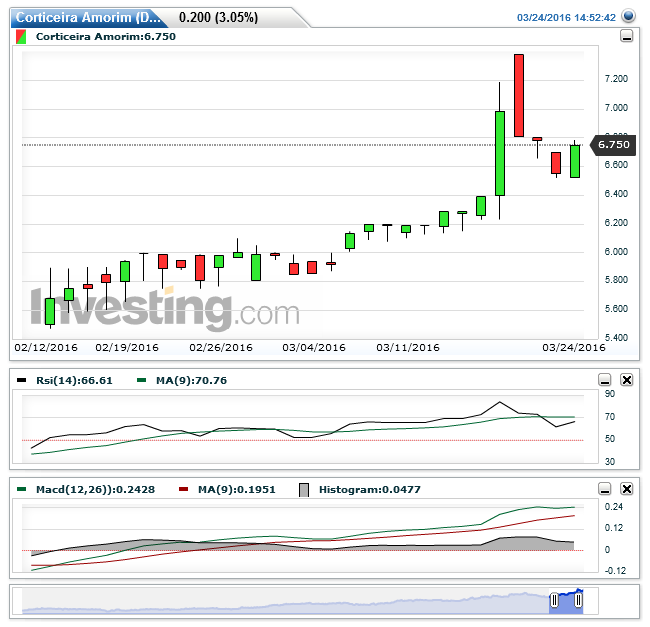The height and width of the screenshot is (627, 650).
Task: Click the 5.400 price axis label
Action: pos(616,337)
